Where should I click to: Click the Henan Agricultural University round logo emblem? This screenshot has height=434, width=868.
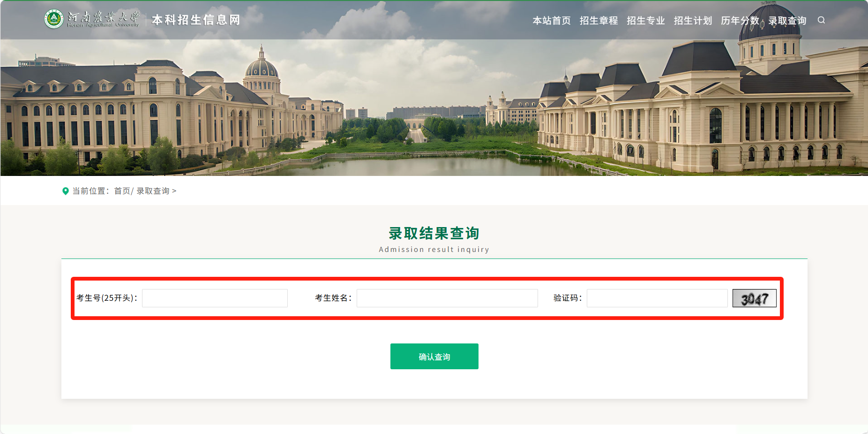(54, 19)
